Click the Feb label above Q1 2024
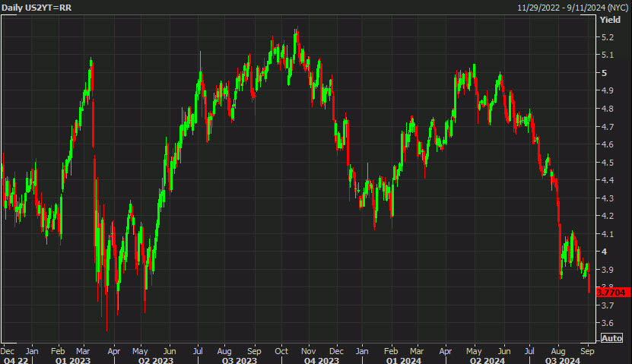Viewport: 632px width, 364px height. [391, 351]
